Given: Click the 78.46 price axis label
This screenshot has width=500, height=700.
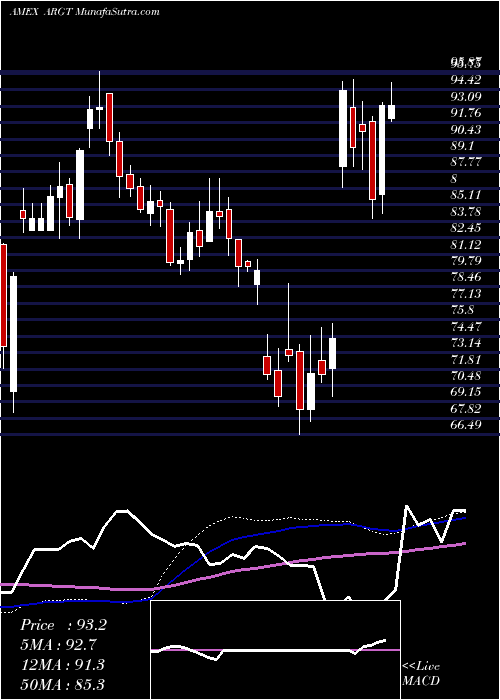Looking at the screenshot, I should tap(466, 277).
